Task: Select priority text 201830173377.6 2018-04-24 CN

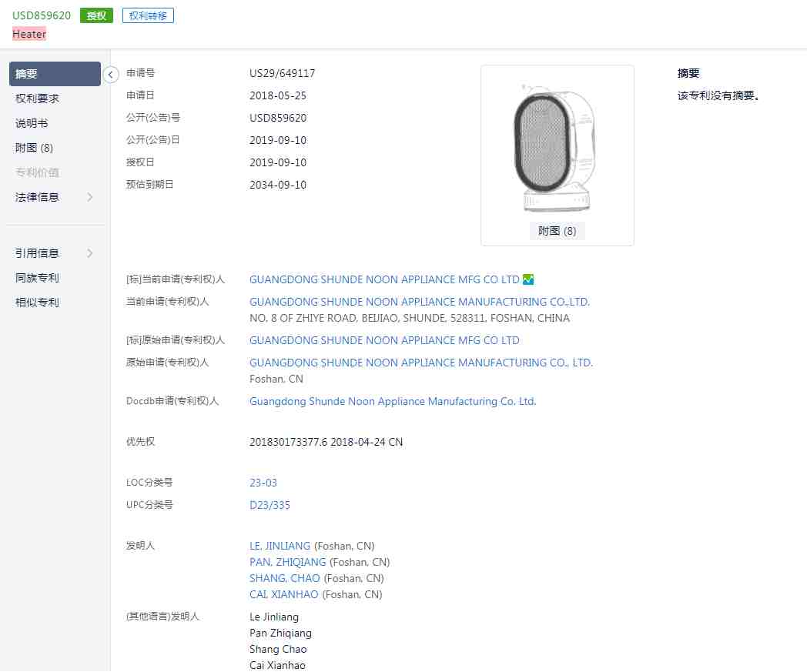Action: pyautogui.click(x=326, y=442)
